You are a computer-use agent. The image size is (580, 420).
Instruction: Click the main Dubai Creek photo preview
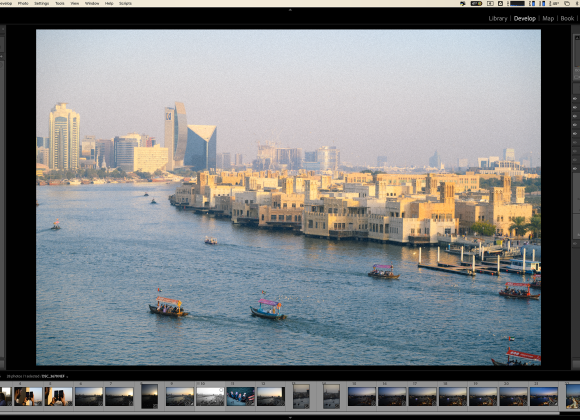289,198
